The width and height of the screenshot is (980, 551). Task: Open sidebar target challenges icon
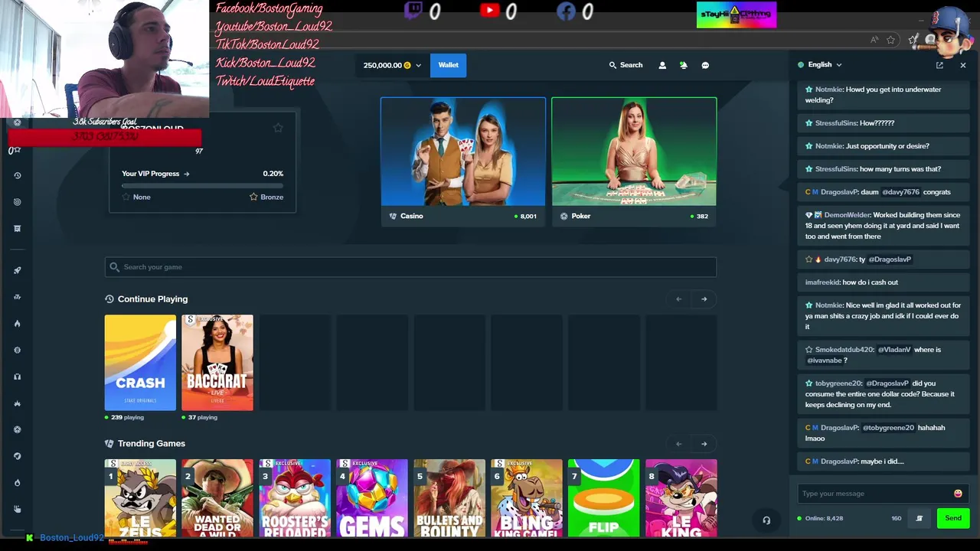click(x=17, y=202)
